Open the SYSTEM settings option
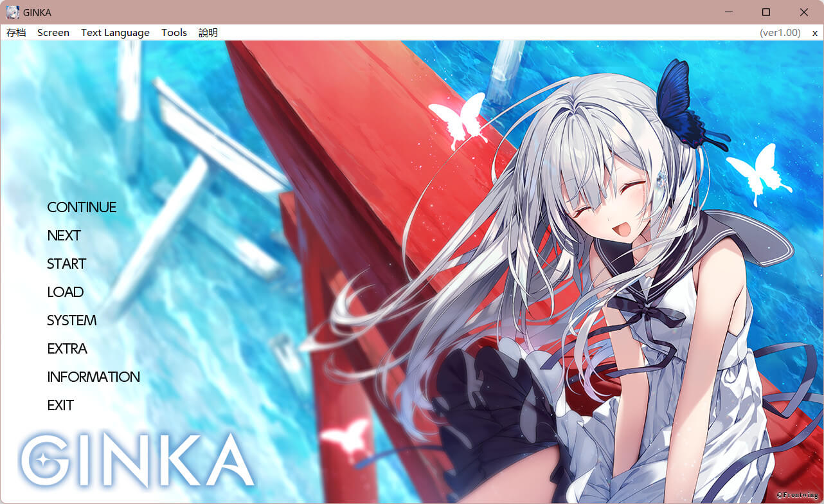Screen dimensions: 824x504 [x=72, y=320]
